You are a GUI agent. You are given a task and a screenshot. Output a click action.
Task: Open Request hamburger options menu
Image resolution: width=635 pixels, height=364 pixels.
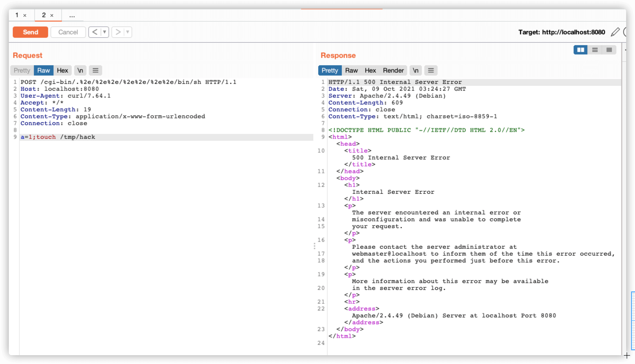(x=95, y=70)
